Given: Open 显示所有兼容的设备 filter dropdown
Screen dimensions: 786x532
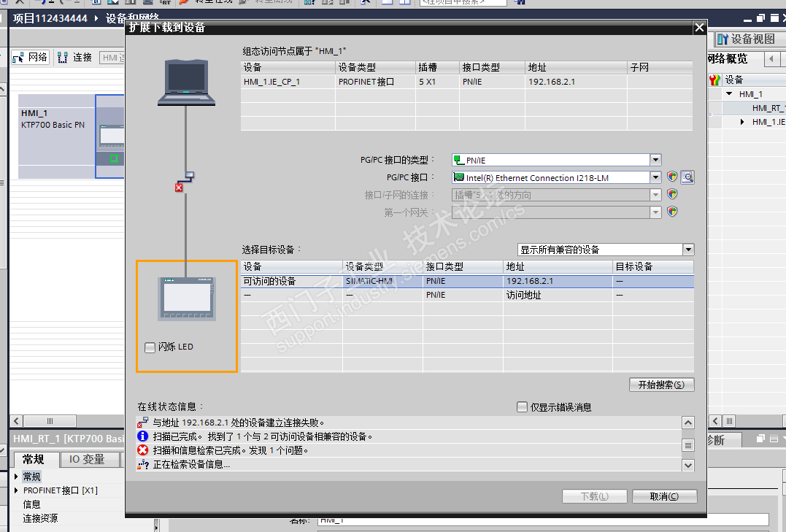Looking at the screenshot, I should click(688, 249).
